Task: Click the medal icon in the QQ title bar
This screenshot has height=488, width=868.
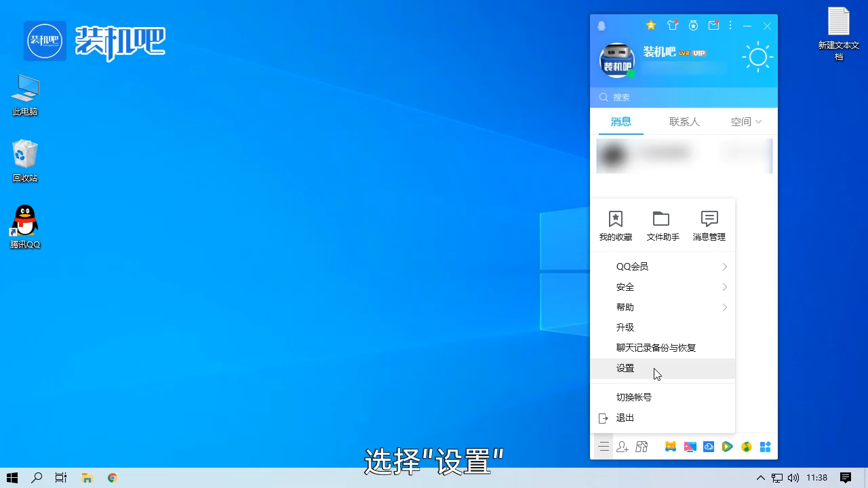Action: coord(693,26)
